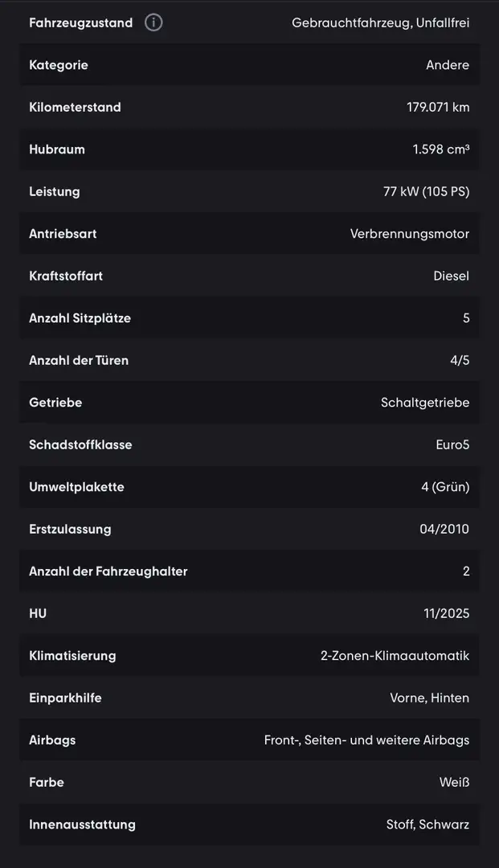
Task: Click the Fahrzeugzustand info icon
Action: pos(153,23)
